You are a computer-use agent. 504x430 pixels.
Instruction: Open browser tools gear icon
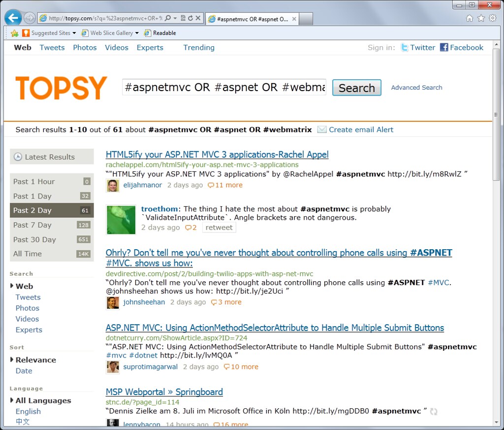tap(492, 18)
